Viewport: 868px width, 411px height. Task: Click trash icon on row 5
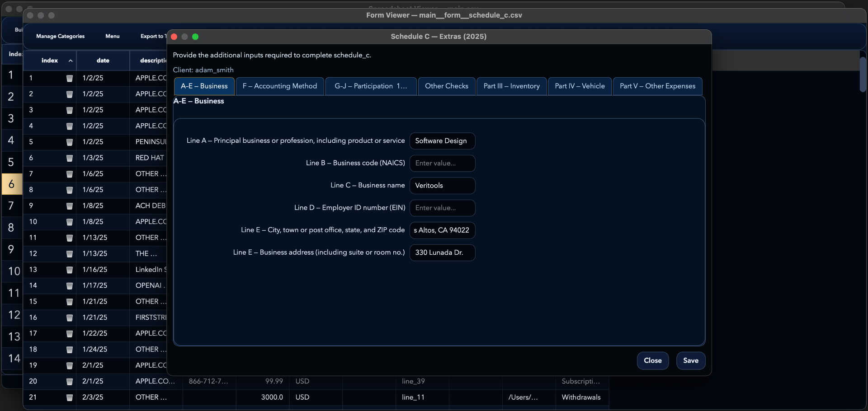click(70, 142)
